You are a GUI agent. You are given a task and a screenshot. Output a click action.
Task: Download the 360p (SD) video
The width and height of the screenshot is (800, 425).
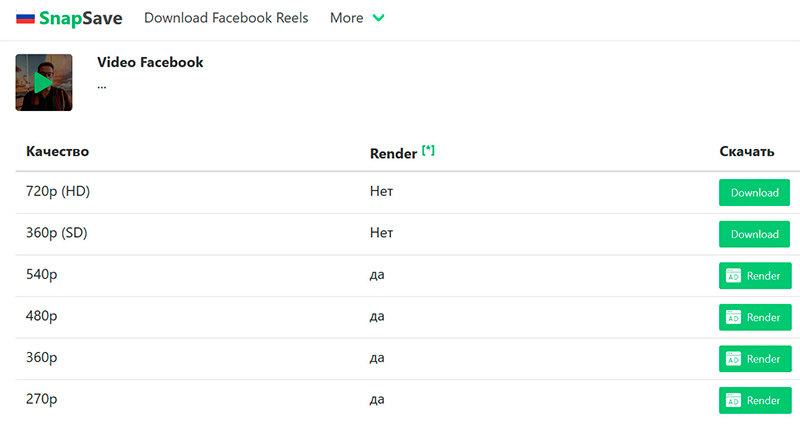pos(754,234)
